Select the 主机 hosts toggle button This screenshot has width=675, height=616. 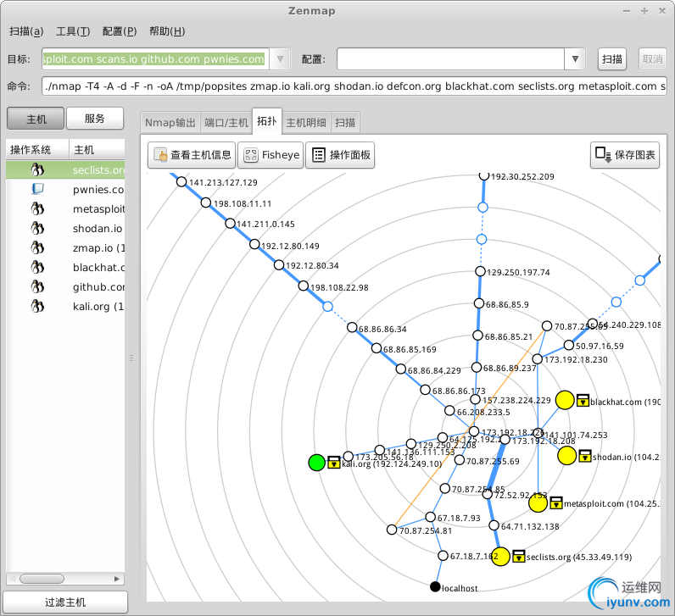click(x=36, y=119)
